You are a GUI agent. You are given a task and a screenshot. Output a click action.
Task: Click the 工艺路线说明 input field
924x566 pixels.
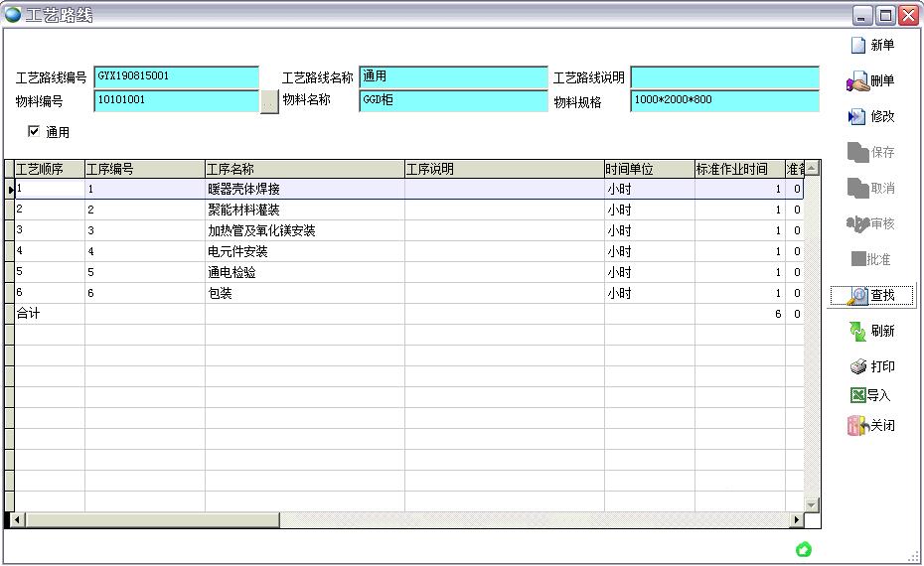(724, 77)
